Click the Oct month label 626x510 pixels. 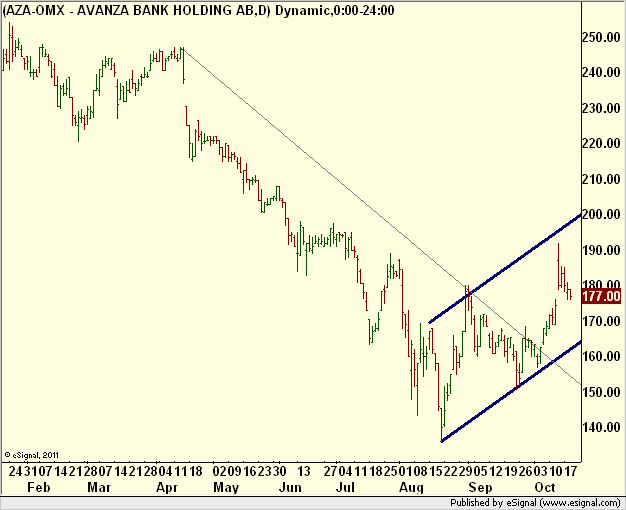click(x=545, y=488)
